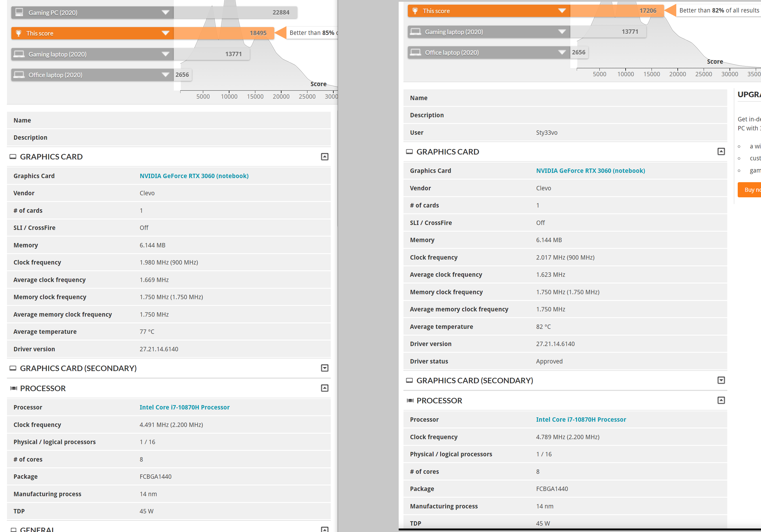Click the Approved driver status value
The height and width of the screenshot is (532, 761).
click(x=549, y=361)
